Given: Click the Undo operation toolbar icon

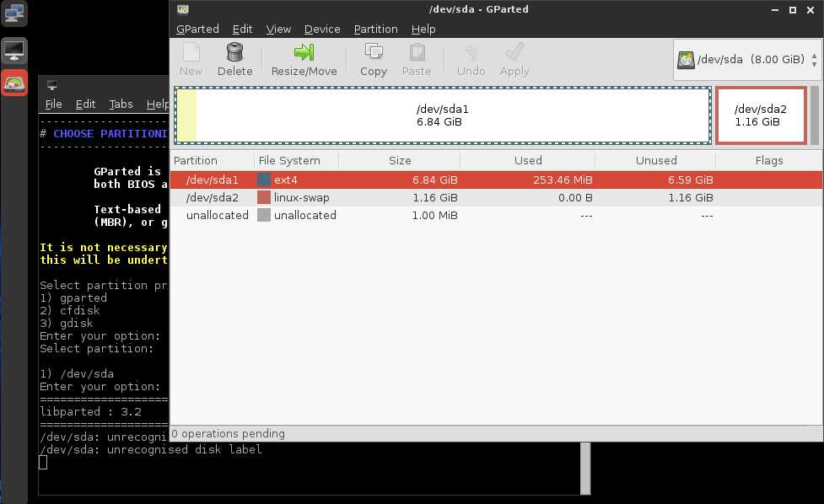Looking at the screenshot, I should coord(471,59).
